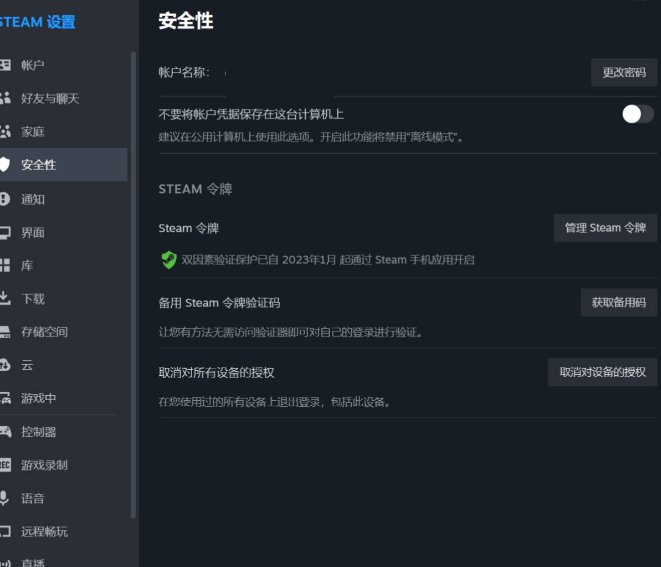Screen dimensions: 661x567
Task: Click the account (帐户) sidebar icon
Action: pyautogui.click(x=5, y=65)
